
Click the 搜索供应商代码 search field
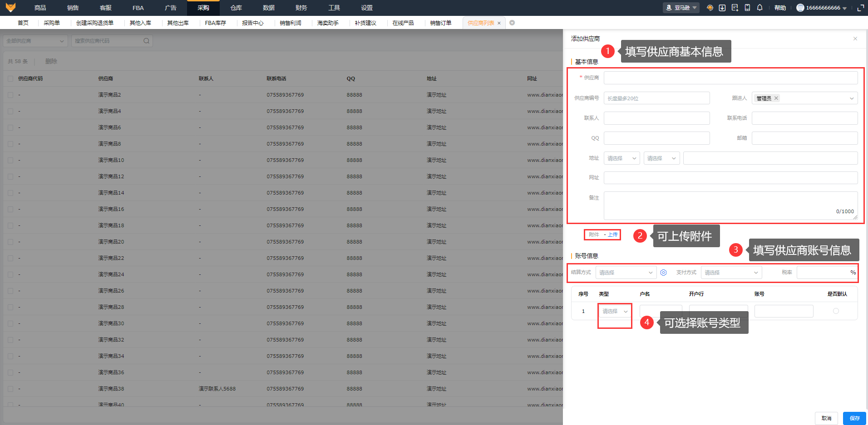112,41
